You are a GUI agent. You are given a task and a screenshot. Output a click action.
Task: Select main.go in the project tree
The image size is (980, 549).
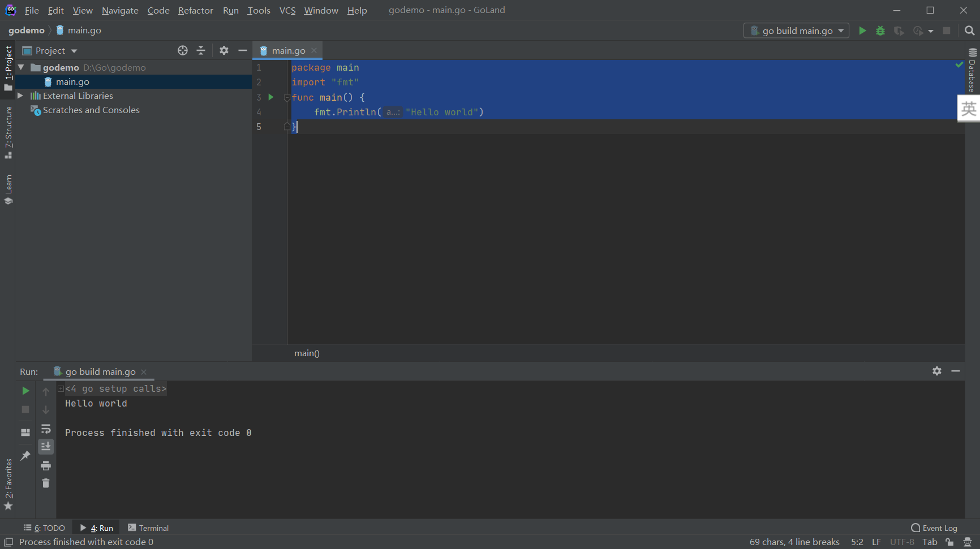[72, 82]
